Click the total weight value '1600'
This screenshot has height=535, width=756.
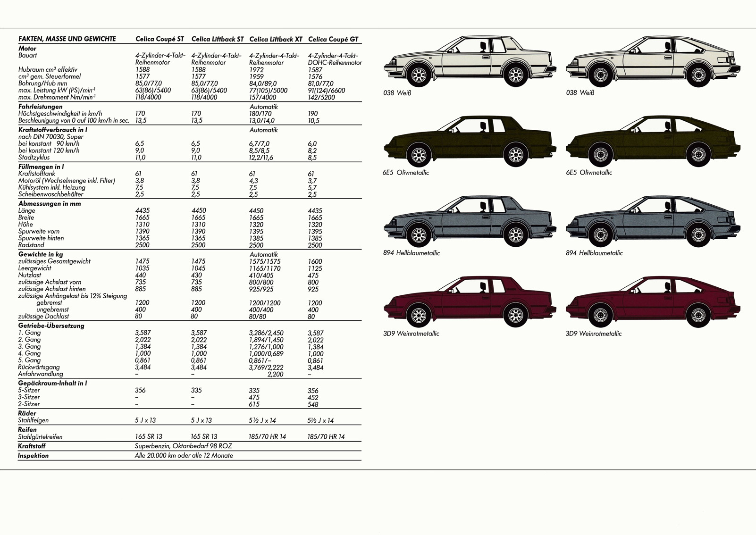tap(315, 261)
